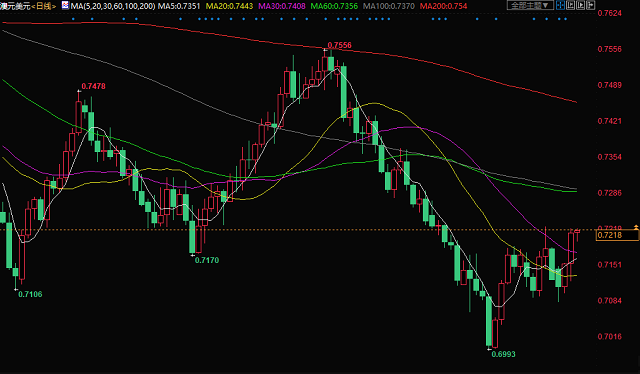Click the first blue event dot at the top left
This screenshot has width=640, height=374.
point(73,19)
